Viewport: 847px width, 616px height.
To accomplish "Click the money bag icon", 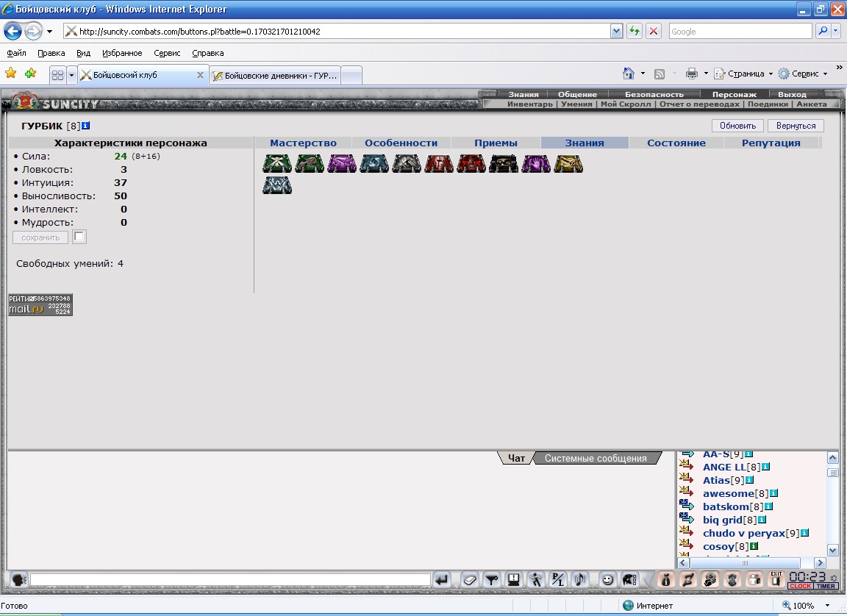I will tap(666, 580).
